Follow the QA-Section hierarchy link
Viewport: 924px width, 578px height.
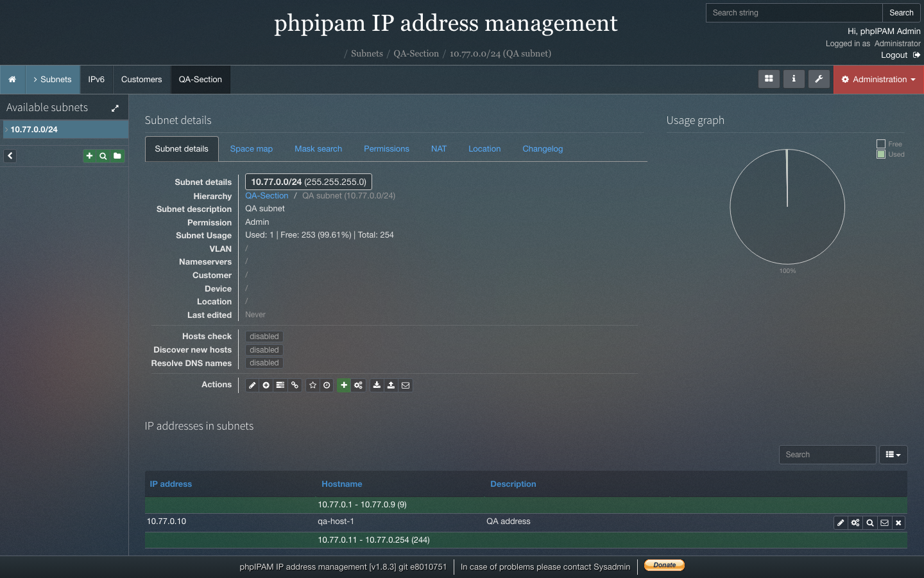267,196
